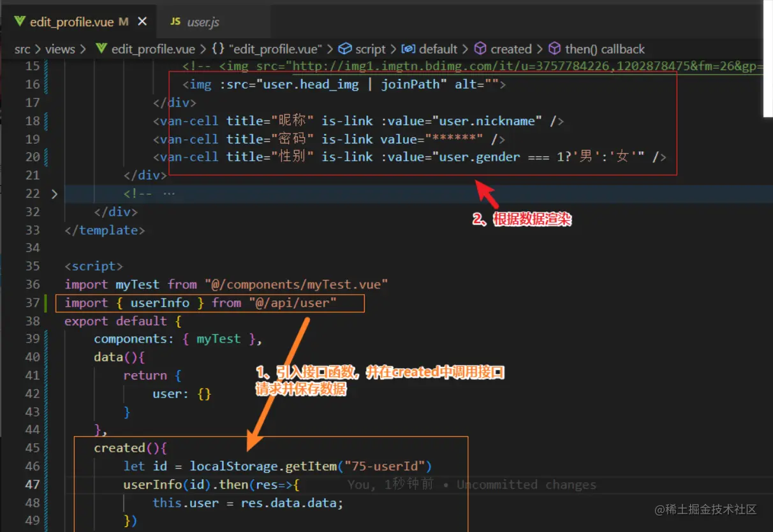Click the cube icon before 'then() callback'

click(555, 49)
